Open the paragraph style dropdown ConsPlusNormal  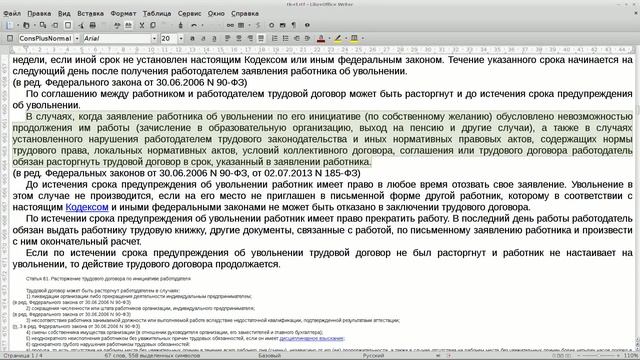point(77,38)
